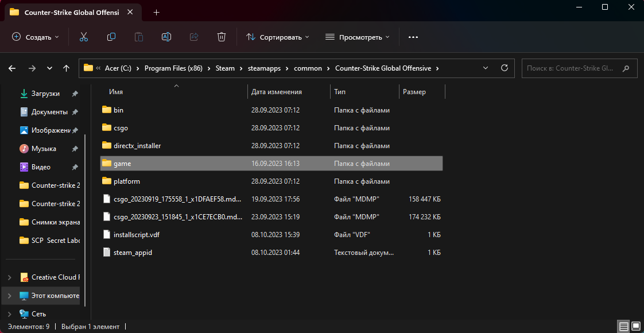Navigate back with left arrow
The image size is (644, 333).
(x=13, y=68)
